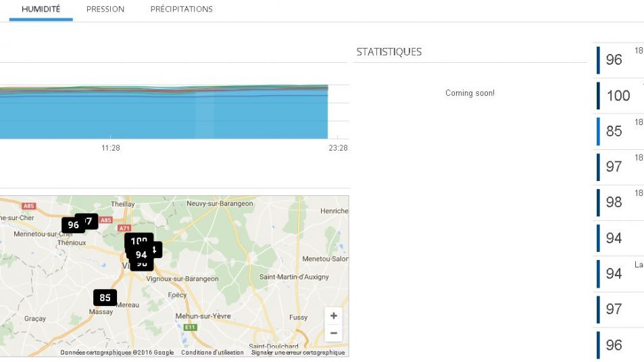Select the 100 reading in station list
The width and height of the screenshot is (644, 362).
point(618,95)
